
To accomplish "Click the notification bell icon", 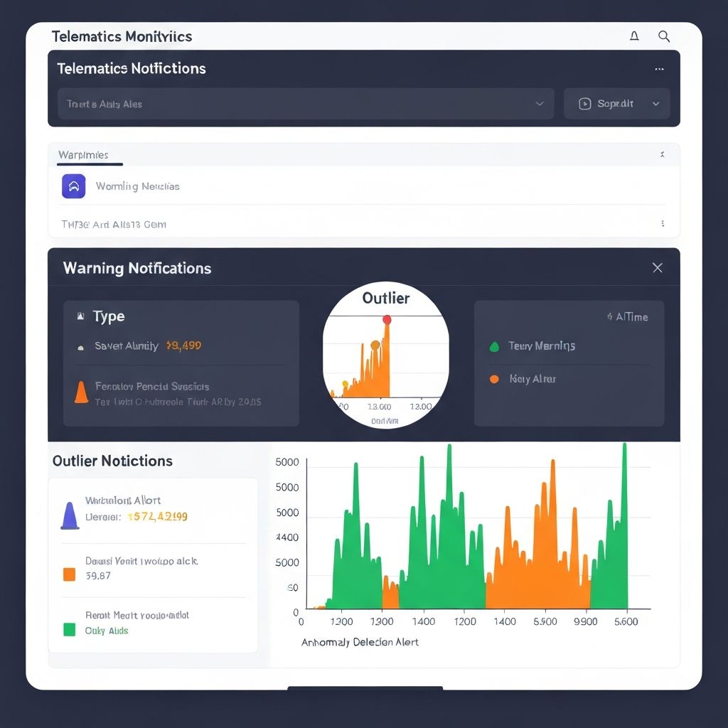I will [634, 36].
